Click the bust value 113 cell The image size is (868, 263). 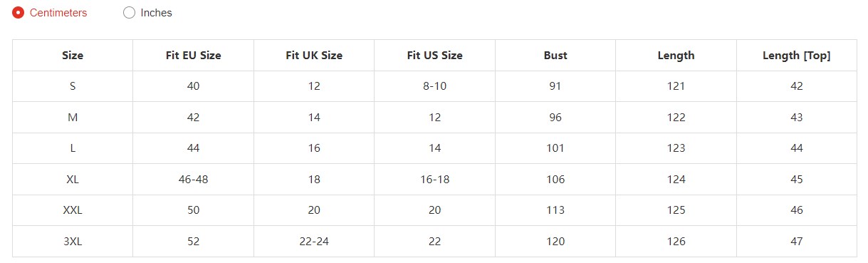tap(555, 210)
